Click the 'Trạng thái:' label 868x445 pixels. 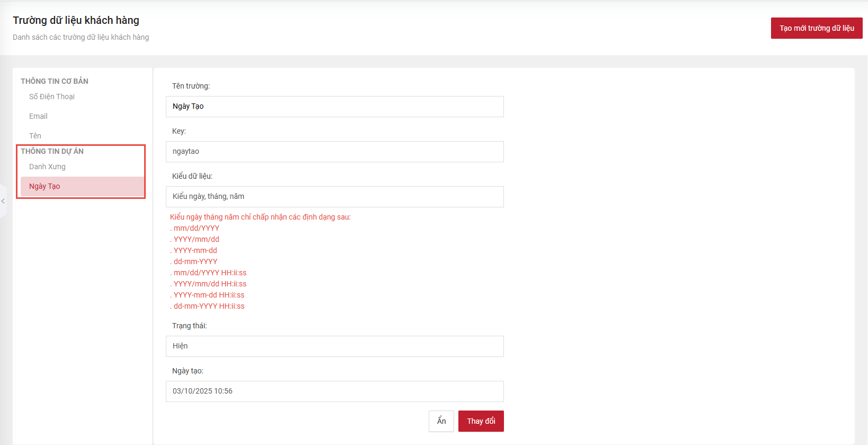(x=189, y=326)
